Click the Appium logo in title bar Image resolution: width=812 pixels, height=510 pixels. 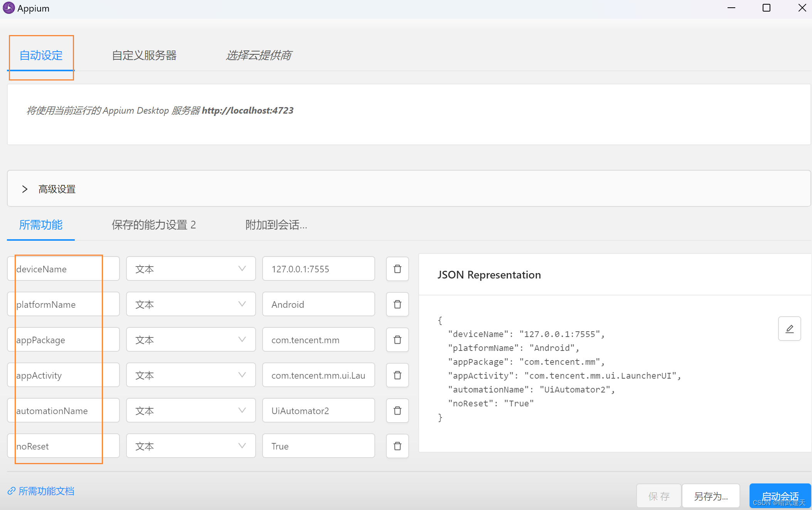tap(8, 8)
